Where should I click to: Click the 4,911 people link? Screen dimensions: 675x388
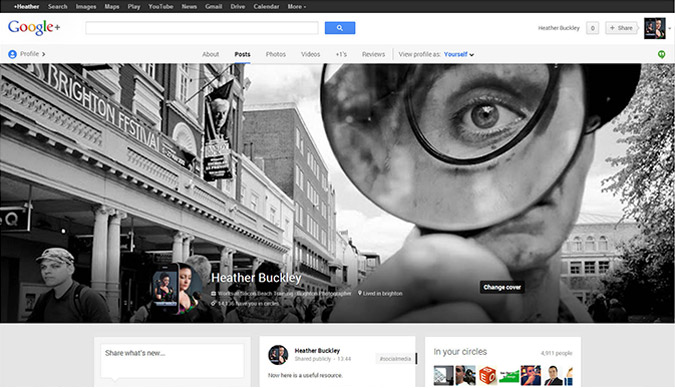556,353
